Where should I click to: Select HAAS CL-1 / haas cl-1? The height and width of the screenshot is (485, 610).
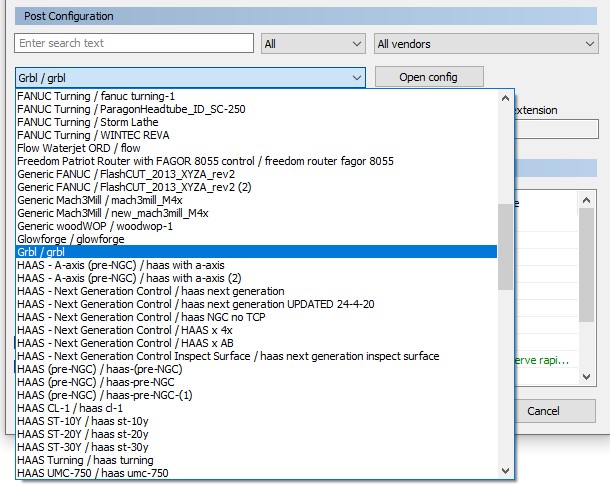pyautogui.click(x=256, y=408)
